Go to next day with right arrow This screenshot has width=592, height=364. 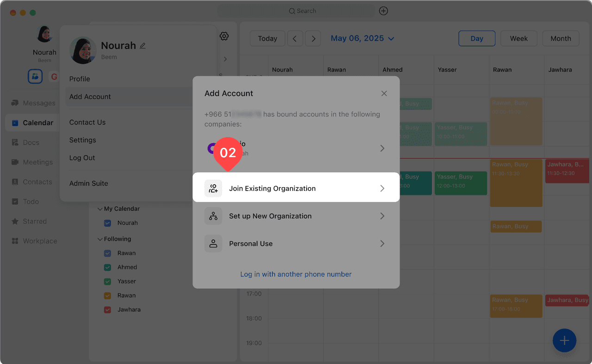pos(313,39)
